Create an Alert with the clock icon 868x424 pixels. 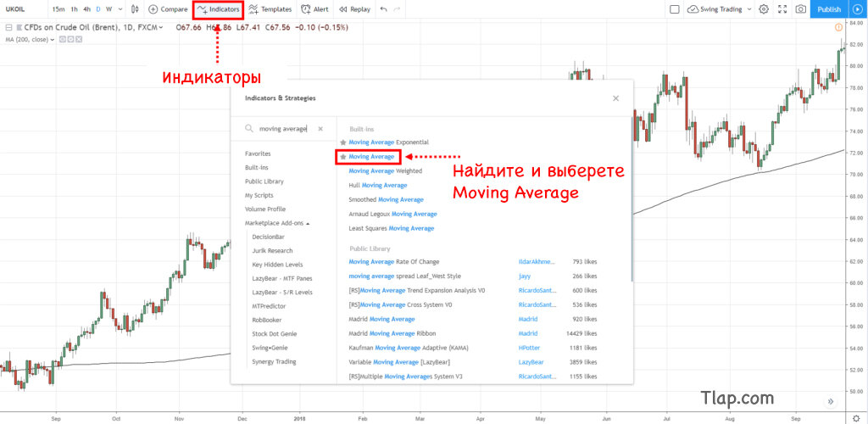coord(314,8)
